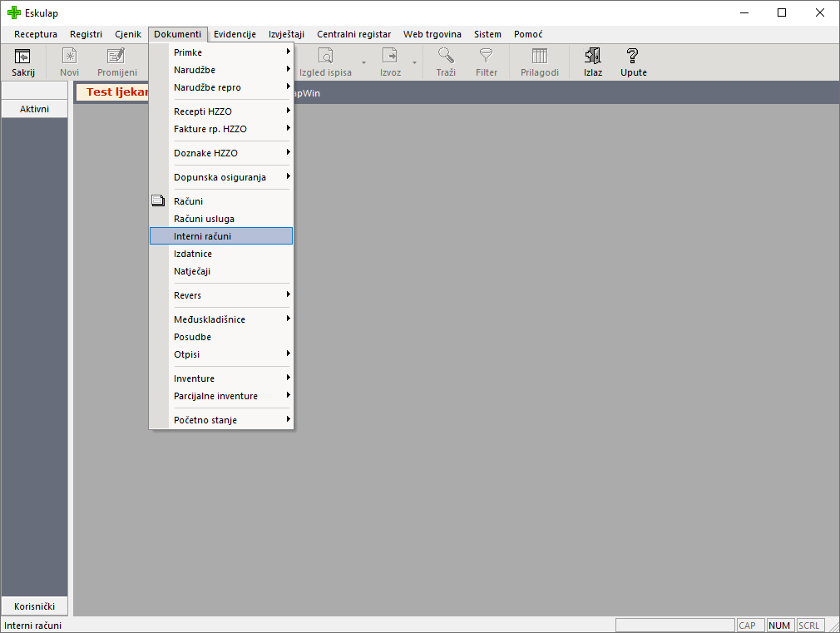Viewport: 840px width, 633px height.
Task: Expand the Inventure submenu
Action: coord(220,378)
